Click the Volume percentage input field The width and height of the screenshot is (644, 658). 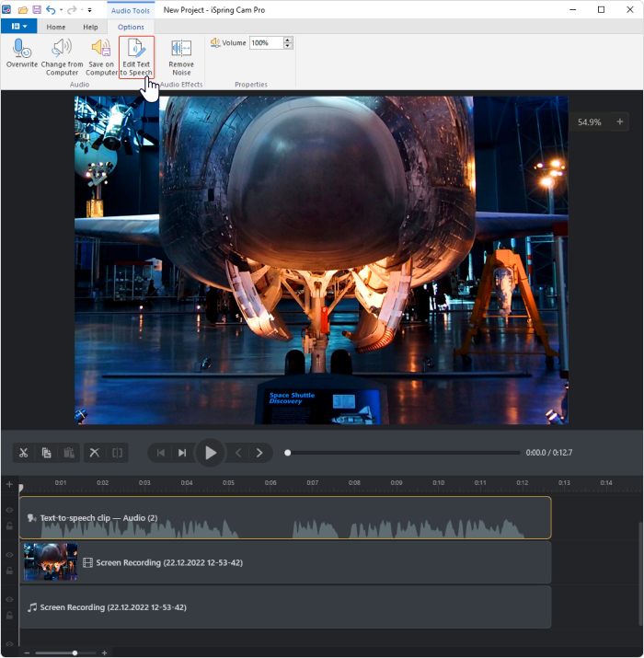(266, 43)
